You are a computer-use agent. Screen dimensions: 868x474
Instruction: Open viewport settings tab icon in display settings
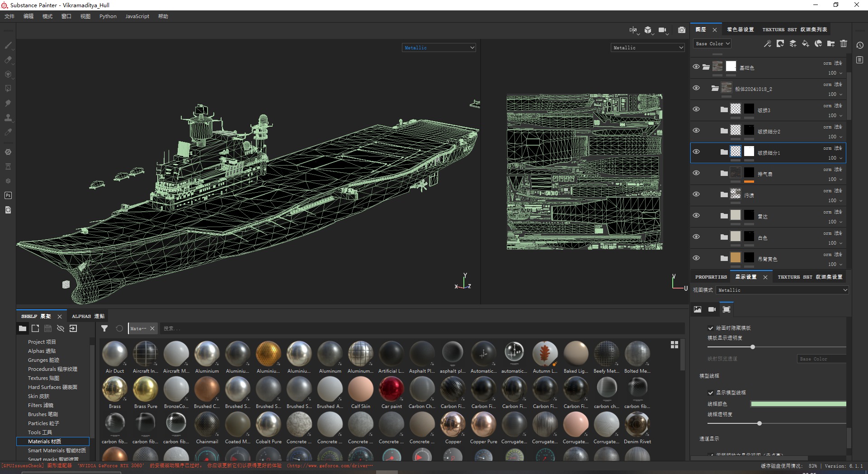[x=726, y=309]
